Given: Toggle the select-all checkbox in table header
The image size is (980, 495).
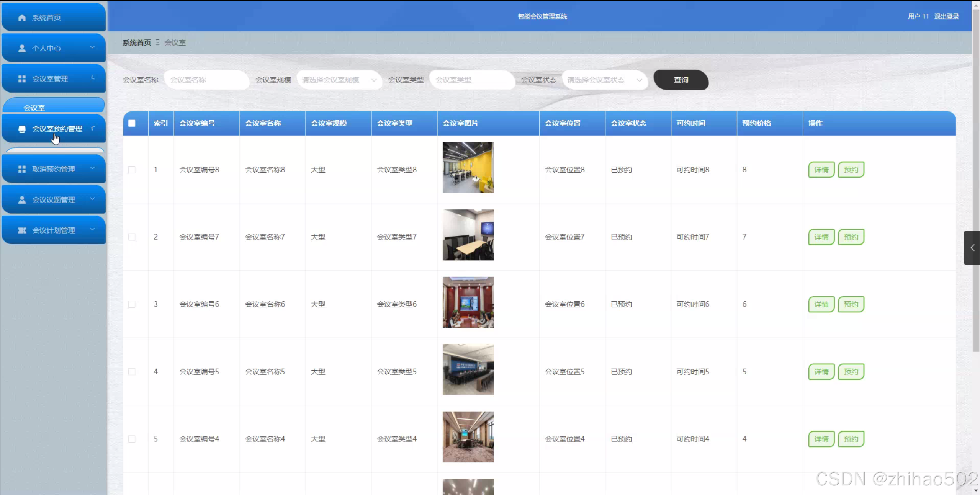Looking at the screenshot, I should [x=132, y=123].
